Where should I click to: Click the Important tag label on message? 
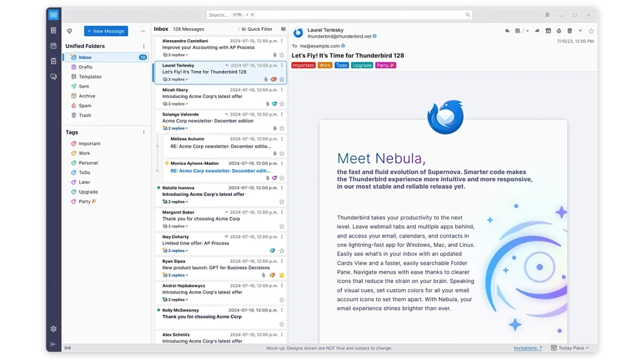click(303, 65)
